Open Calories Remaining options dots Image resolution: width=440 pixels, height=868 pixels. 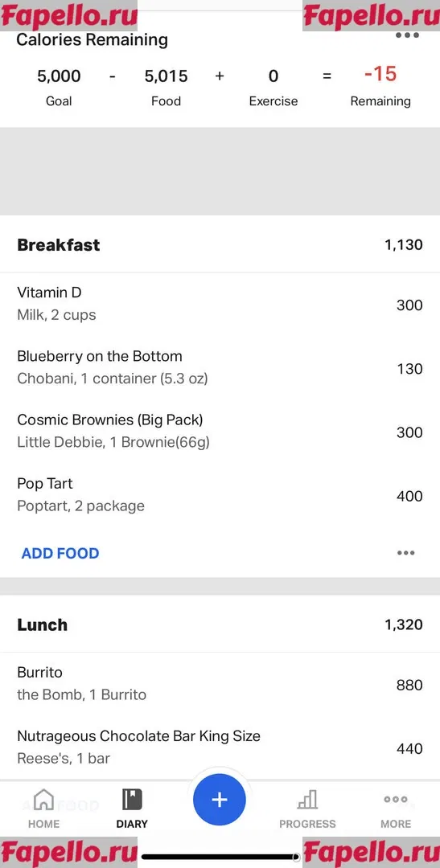pos(407,35)
